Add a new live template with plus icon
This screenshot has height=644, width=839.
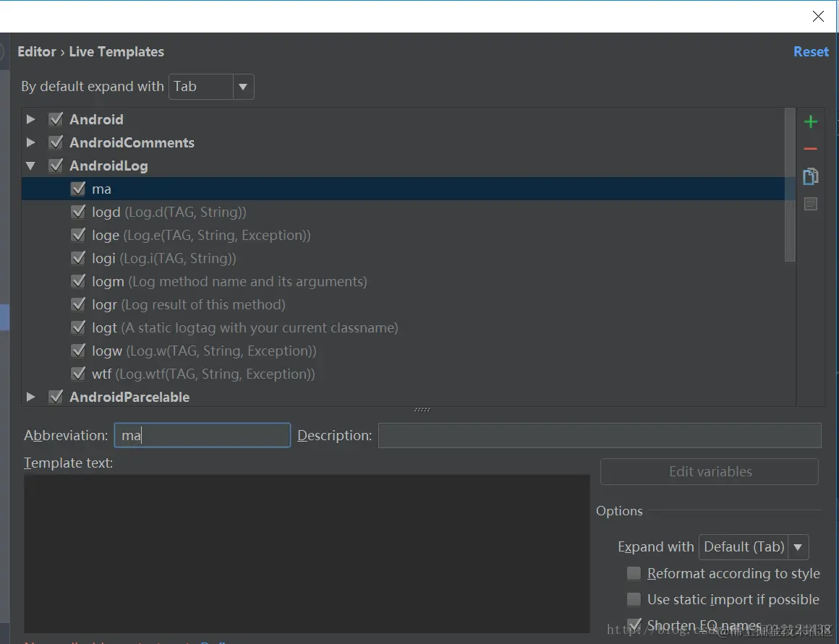811,122
